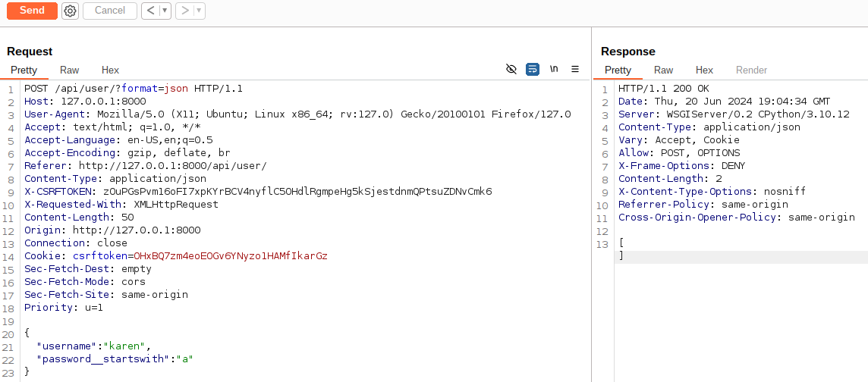The width and height of the screenshot is (868, 382).
Task: Open the request settings gear icon
Action: [x=70, y=11]
